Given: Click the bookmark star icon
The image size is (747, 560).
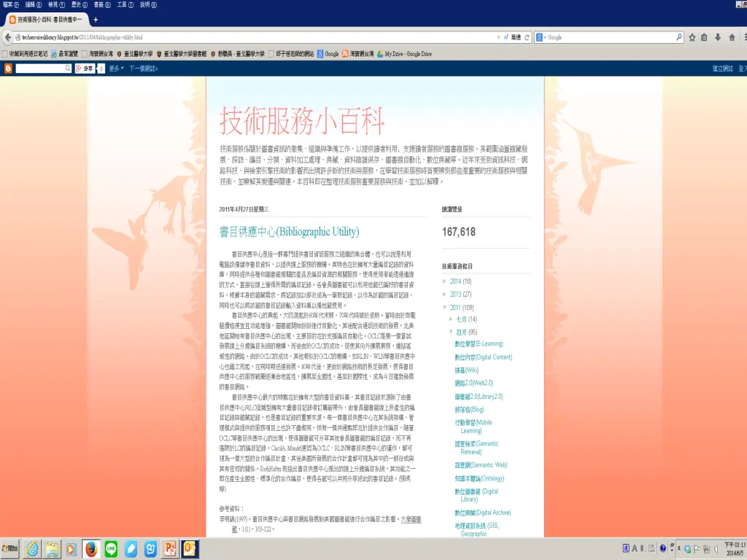Looking at the screenshot, I should click(x=692, y=37).
